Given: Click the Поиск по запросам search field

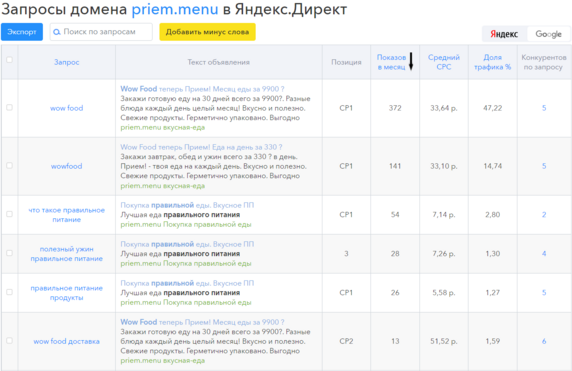Looking at the screenshot, I should (x=101, y=32).
